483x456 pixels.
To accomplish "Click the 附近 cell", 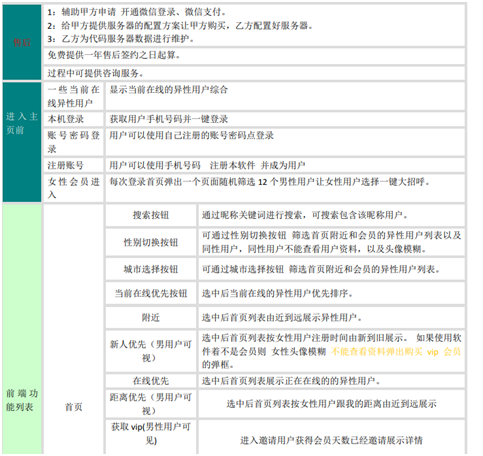I will pyautogui.click(x=151, y=318).
